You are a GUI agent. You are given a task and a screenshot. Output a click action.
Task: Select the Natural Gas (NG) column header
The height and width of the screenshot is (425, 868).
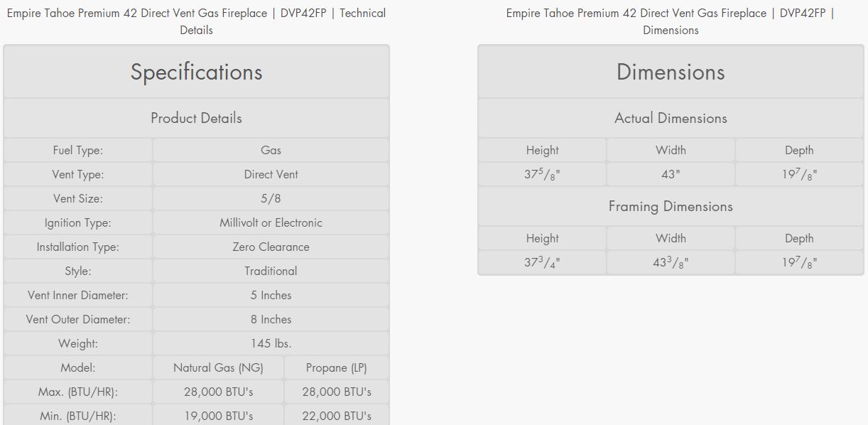(x=218, y=367)
